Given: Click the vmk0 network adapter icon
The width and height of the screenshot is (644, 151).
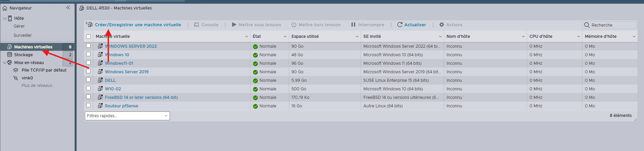Looking at the screenshot, I should pos(16,78).
